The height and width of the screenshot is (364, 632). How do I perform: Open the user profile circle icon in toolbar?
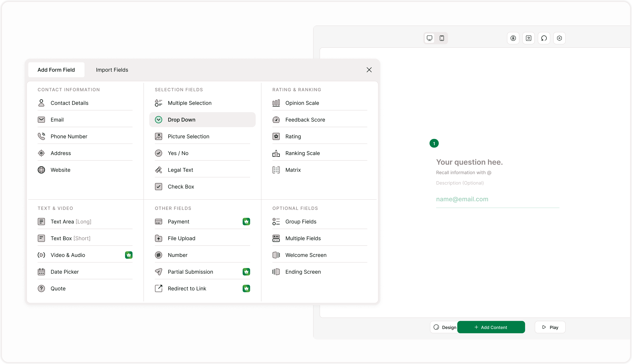point(513,38)
